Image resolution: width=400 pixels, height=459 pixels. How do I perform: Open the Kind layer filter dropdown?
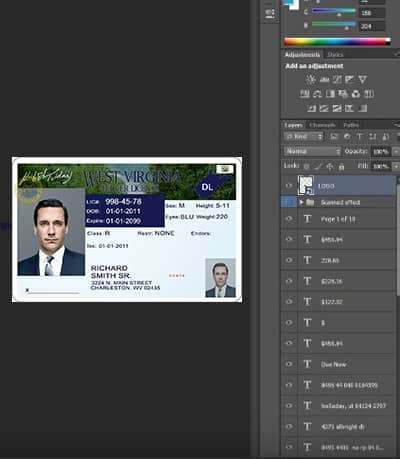[x=304, y=136]
